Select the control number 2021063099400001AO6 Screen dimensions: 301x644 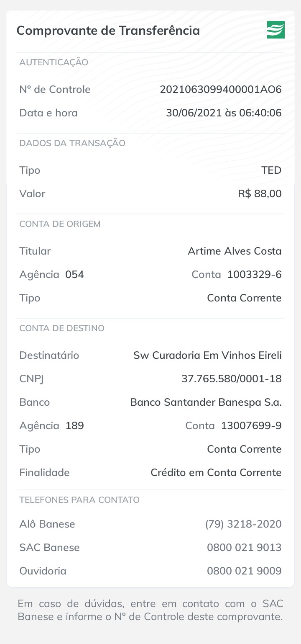[221, 90]
